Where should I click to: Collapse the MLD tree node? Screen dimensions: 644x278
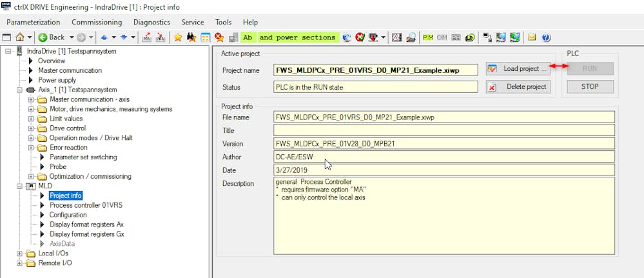19,186
